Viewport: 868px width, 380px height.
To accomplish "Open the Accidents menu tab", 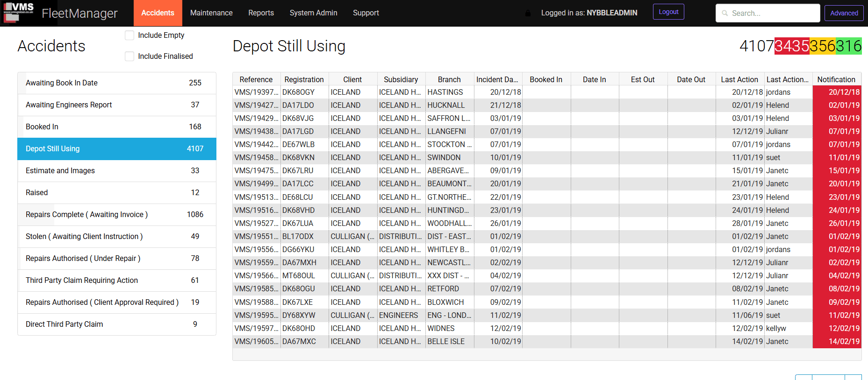I will point(158,13).
